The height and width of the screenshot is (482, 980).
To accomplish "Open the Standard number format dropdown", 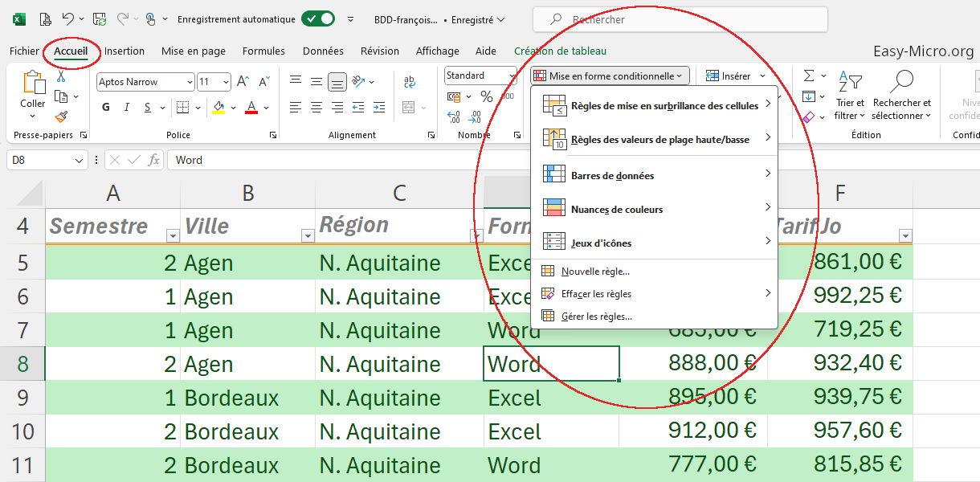I will [x=512, y=76].
